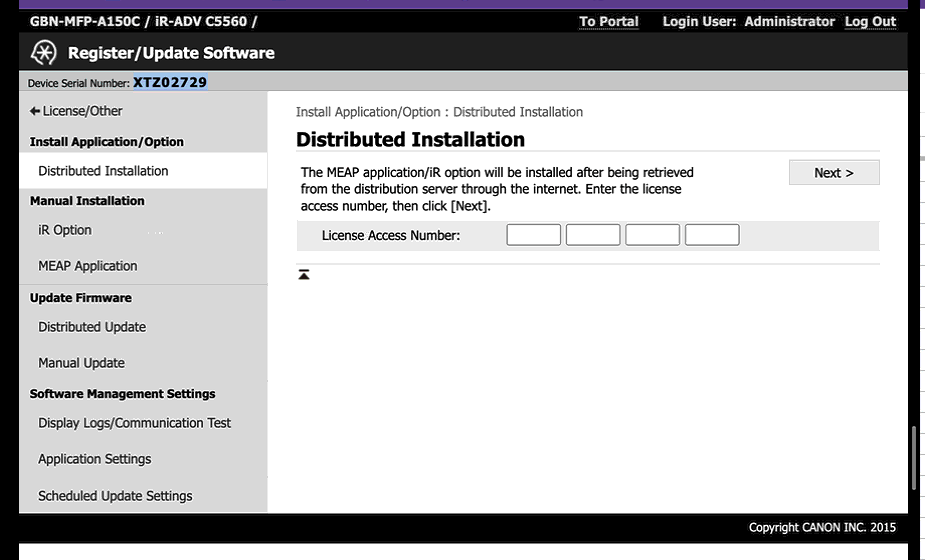Open Manual Update firmware page
925x560 pixels.
point(81,363)
